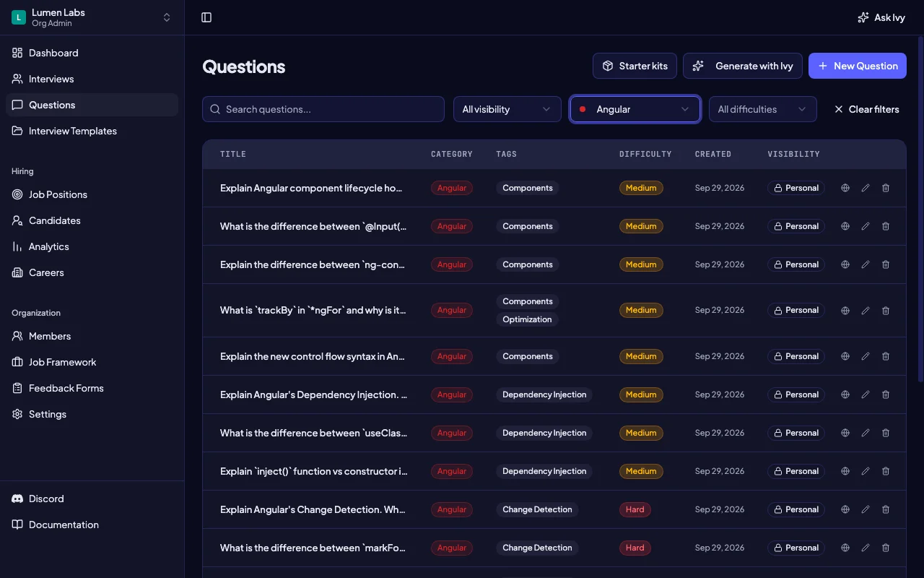Clear filters

click(866, 109)
